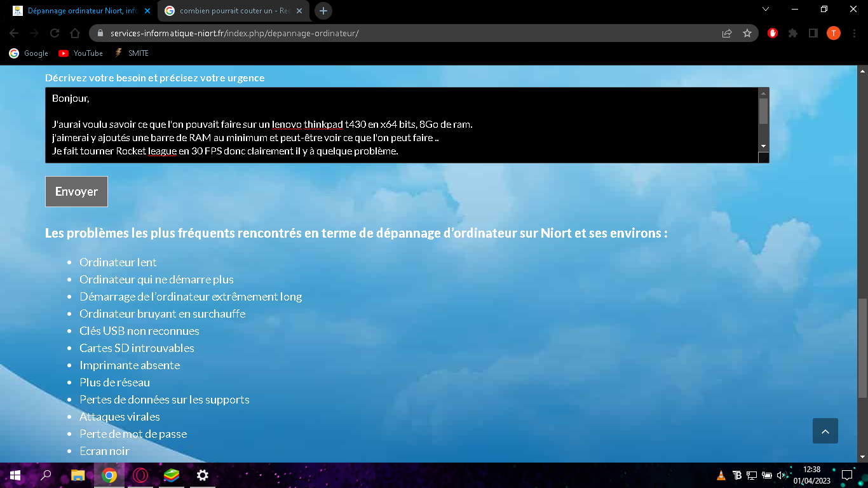The width and height of the screenshot is (868, 488).
Task: Click the 'Les problèmes les plus fréquents' heading
Action: tap(356, 233)
